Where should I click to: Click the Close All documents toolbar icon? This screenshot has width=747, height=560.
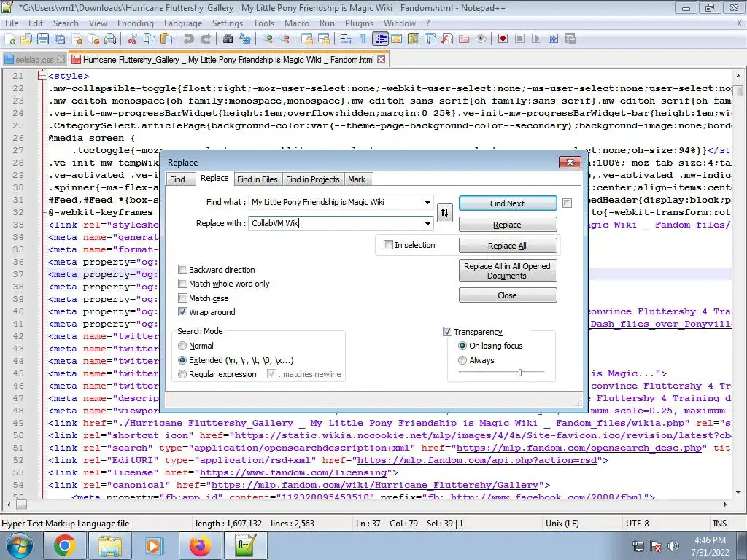93,39
